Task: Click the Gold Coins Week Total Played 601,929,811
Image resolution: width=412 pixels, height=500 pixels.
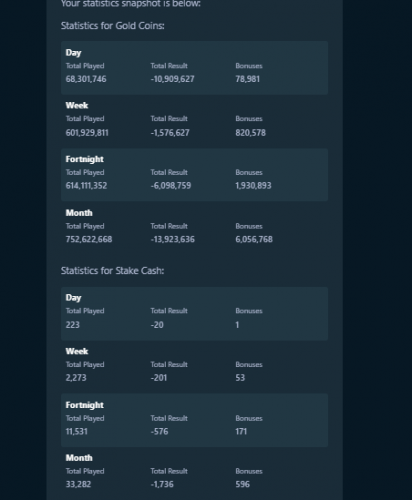Action: (x=87, y=133)
